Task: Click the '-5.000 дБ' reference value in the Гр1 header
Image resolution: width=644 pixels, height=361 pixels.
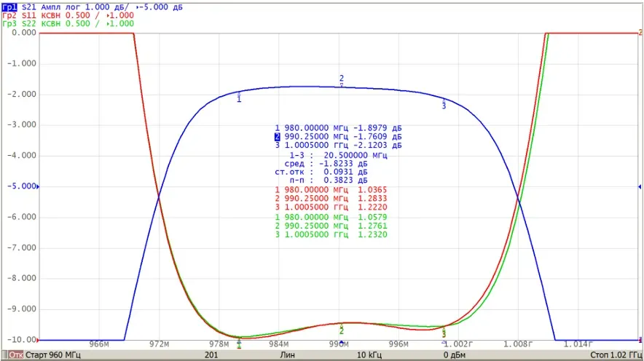Action: point(160,7)
